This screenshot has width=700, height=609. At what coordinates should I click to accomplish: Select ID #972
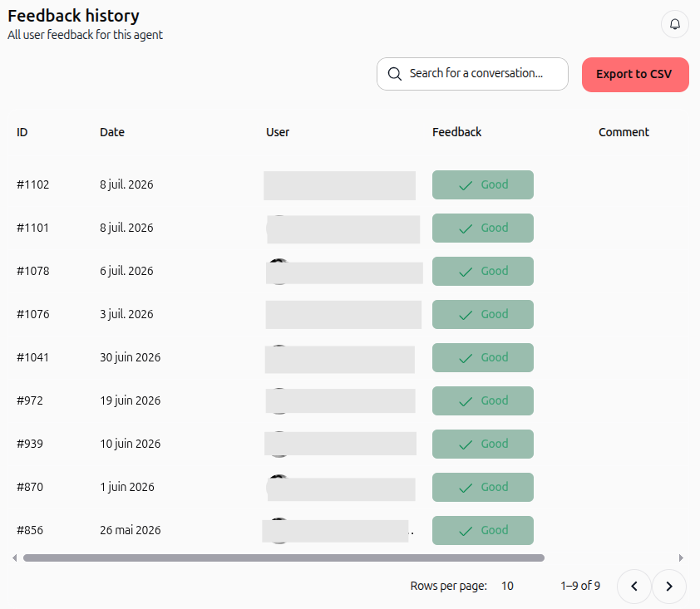[x=30, y=401]
